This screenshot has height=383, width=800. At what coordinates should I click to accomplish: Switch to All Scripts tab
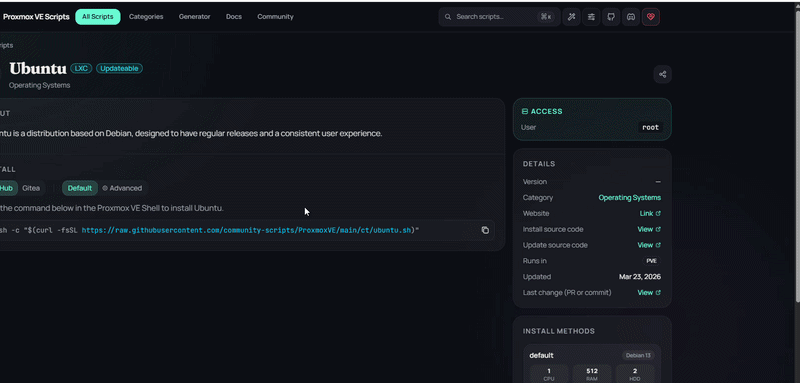point(98,17)
